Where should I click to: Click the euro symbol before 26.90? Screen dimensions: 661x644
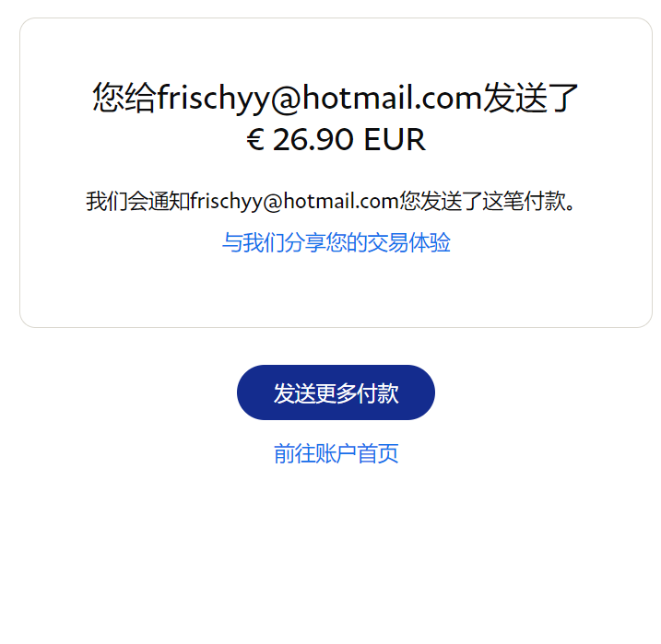coord(255,139)
